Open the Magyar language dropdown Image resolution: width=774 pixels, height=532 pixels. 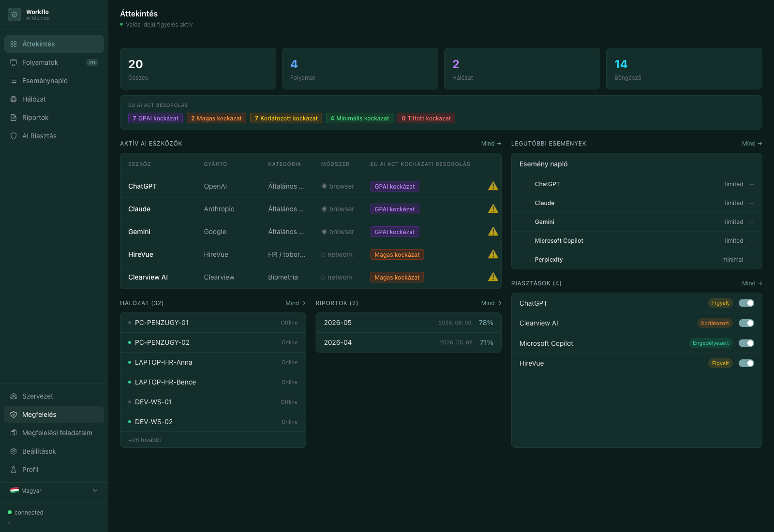tap(54, 490)
